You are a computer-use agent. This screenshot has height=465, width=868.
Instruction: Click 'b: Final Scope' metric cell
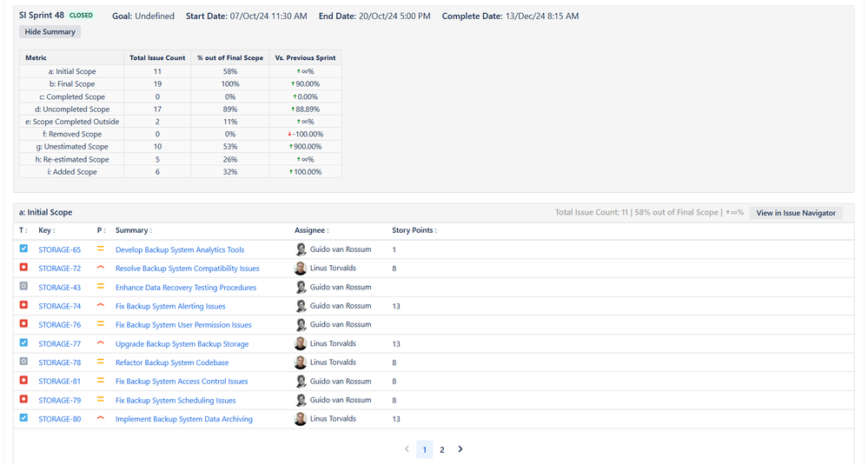(72, 83)
